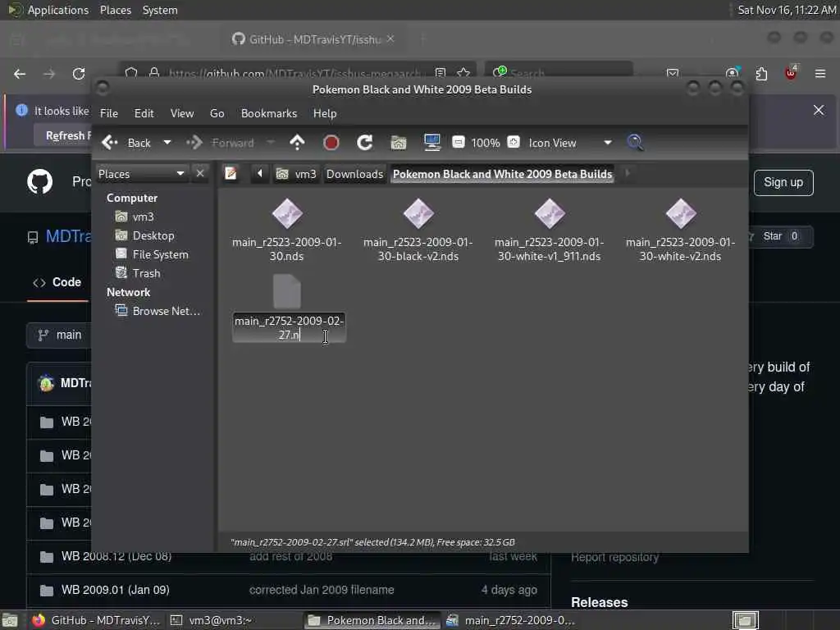Open the Edit menu
This screenshot has width=840, height=630.
click(x=144, y=113)
